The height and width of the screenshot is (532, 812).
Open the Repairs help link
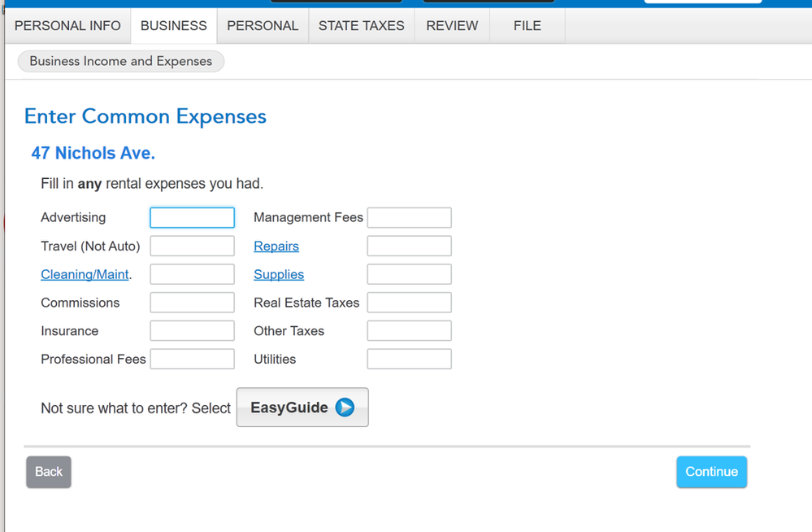pyautogui.click(x=276, y=246)
